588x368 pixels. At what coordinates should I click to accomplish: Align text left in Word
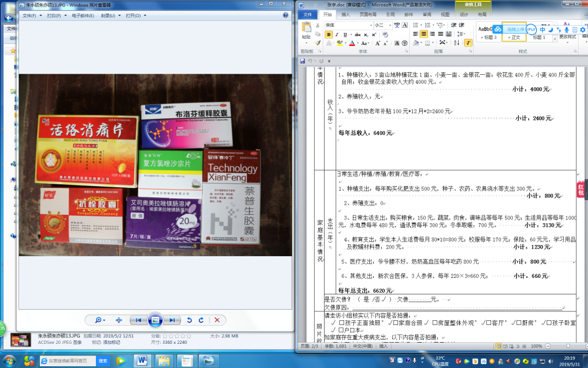point(416,34)
